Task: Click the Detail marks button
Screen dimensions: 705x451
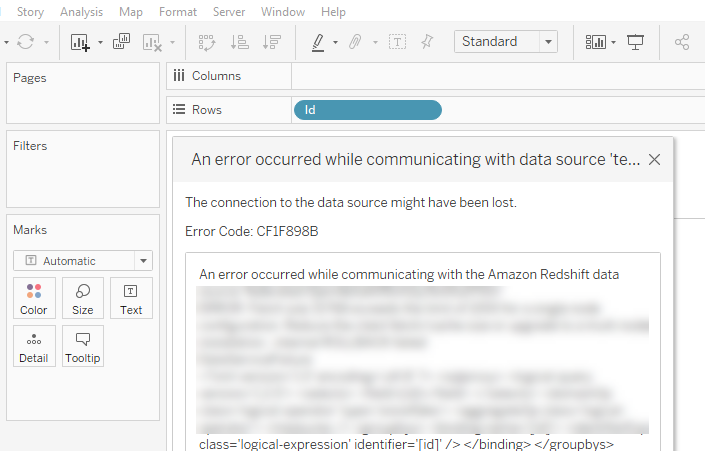Action: pyautogui.click(x=34, y=346)
